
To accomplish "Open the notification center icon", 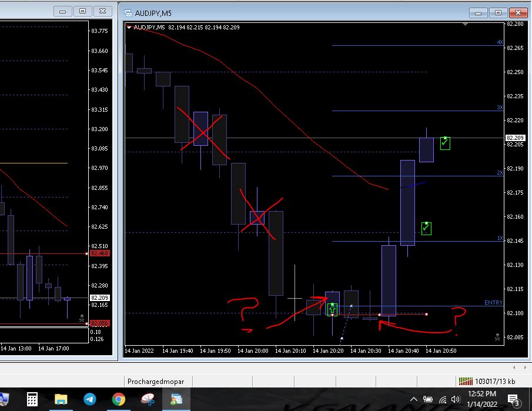I will (x=513, y=400).
